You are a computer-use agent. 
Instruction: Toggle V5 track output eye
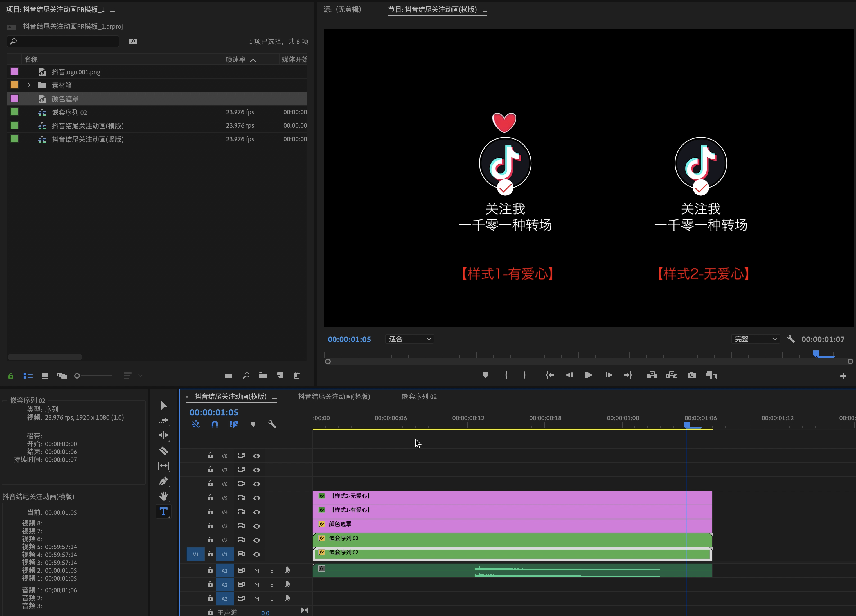257,498
